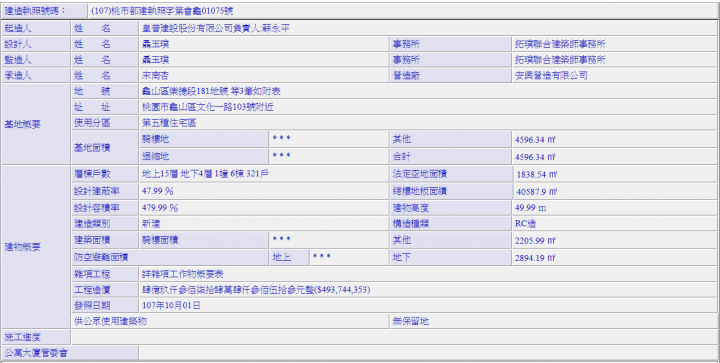Select '4596.34 ㎡' value beside 其他

[535, 140]
